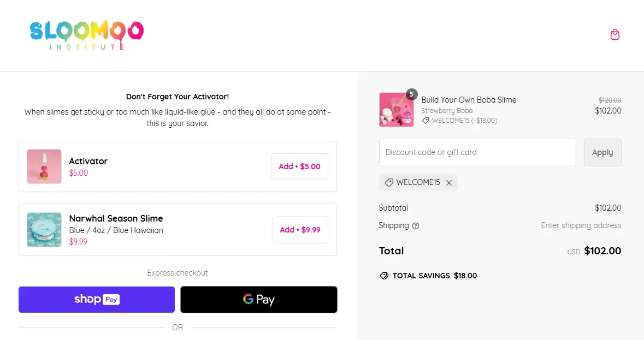Check out using Google Pay
644x340 pixels.
coord(258,299)
